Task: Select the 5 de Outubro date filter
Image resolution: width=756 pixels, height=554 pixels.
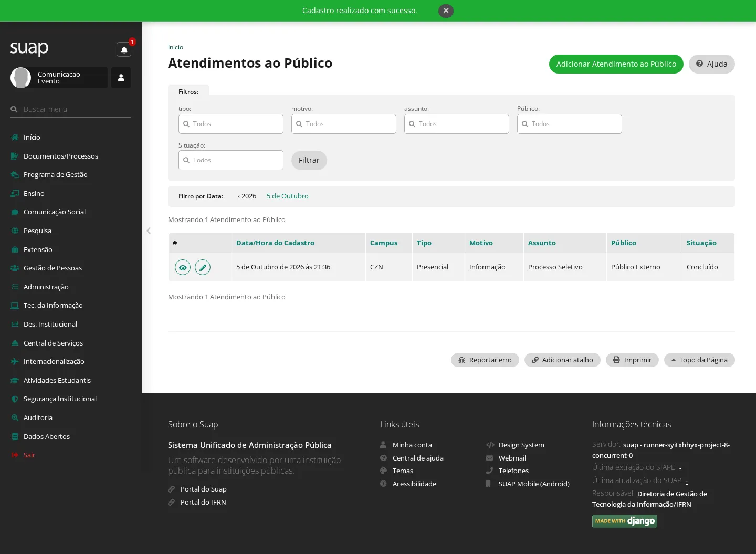Action: coord(288,196)
